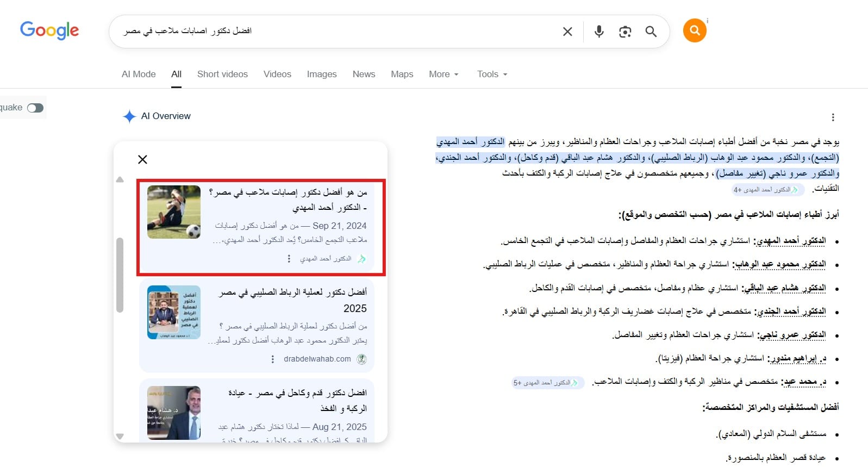Viewport: 868px width, 467px height.
Task: Open the Short videos tab
Action: (x=222, y=74)
